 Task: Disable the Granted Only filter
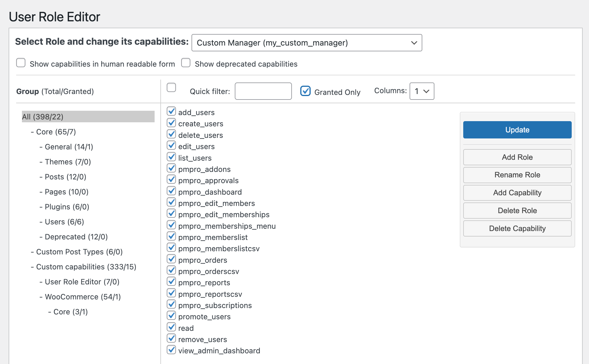tap(305, 91)
